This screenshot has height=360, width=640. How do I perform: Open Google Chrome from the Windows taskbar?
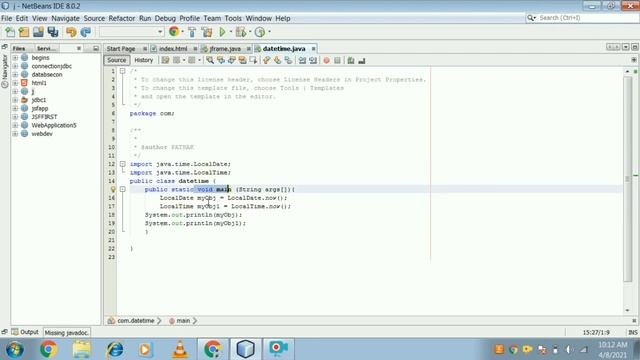tap(49, 349)
